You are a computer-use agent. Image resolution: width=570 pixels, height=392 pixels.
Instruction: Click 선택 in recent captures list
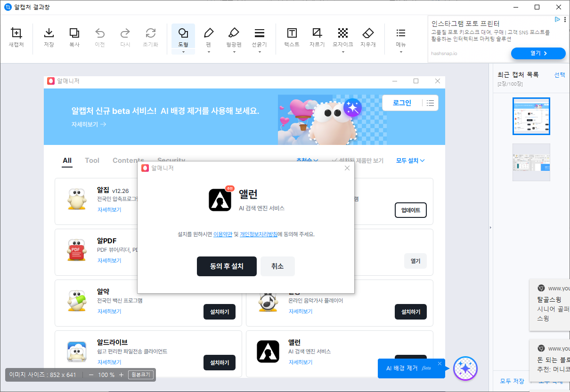click(560, 75)
